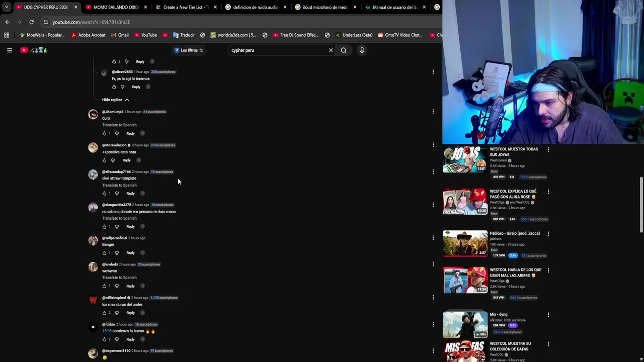Like the 'los mas duros del under' comment
Image resolution: width=644 pixels, height=362 pixels.
(105, 313)
